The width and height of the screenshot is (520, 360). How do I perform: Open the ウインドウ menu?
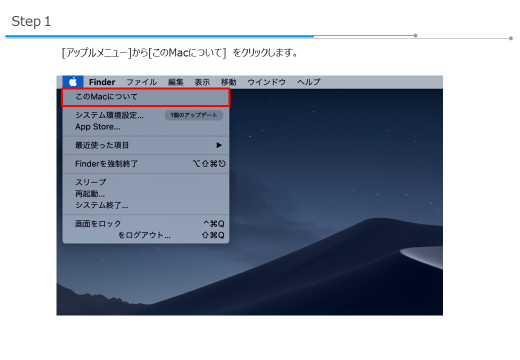267,82
